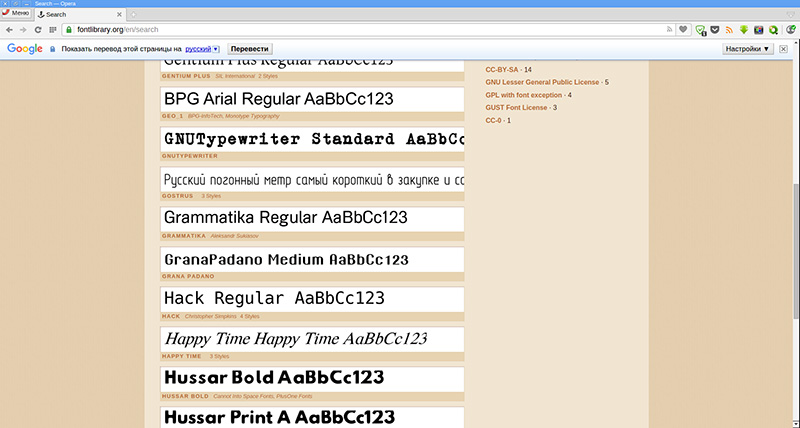The width and height of the screenshot is (800, 428).
Task: Open the green shield ad-blocker extension
Action: tap(701, 30)
